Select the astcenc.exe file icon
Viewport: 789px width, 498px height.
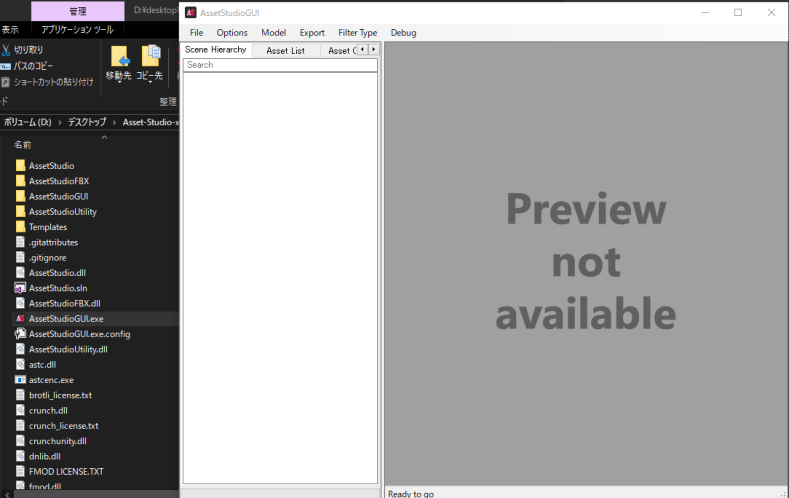20,380
